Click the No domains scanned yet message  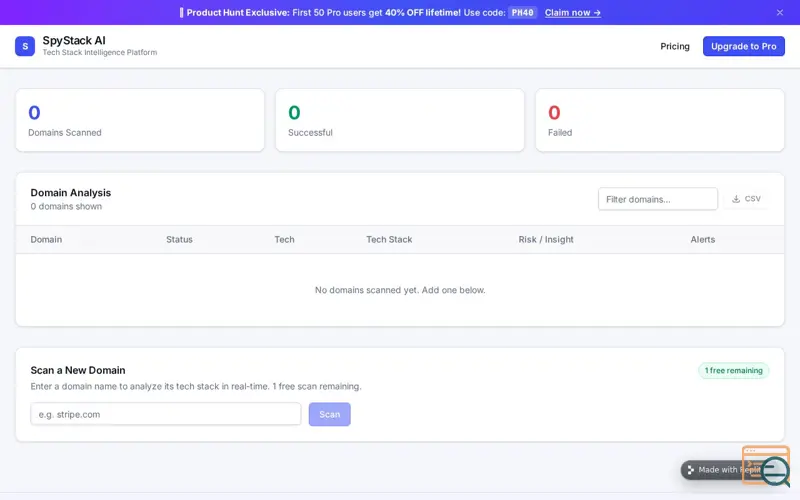(400, 290)
